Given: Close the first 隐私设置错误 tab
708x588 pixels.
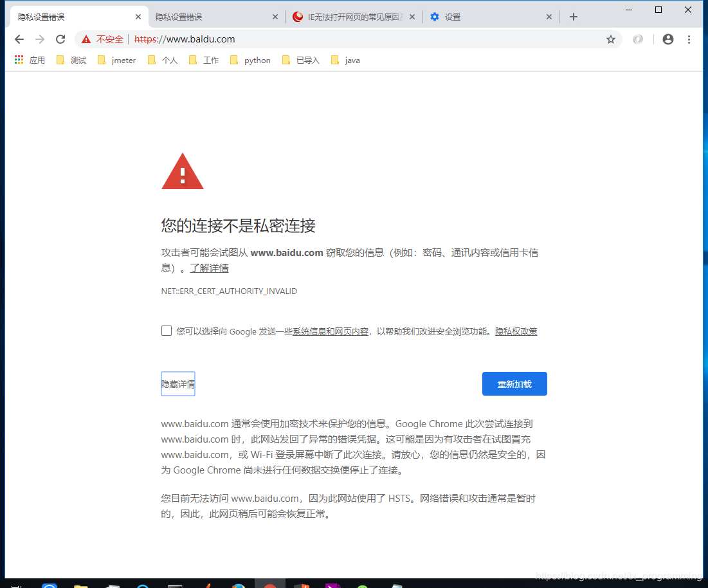Looking at the screenshot, I should 138,17.
